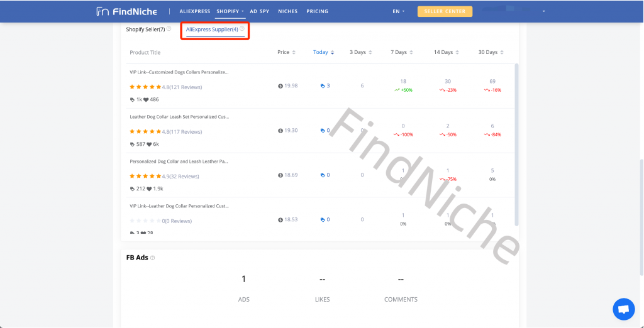This screenshot has width=644, height=328.
Task: Sort table by 30 Days column
Action: click(x=491, y=53)
